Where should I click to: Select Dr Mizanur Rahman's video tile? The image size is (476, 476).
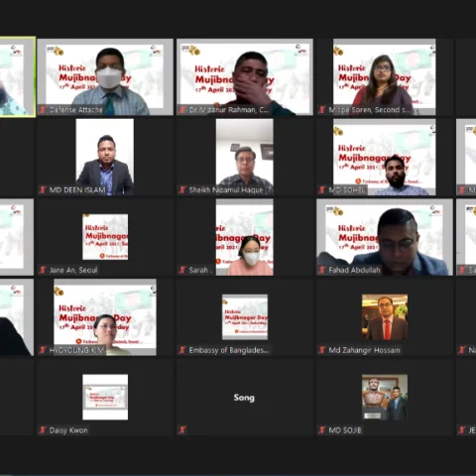(x=245, y=77)
